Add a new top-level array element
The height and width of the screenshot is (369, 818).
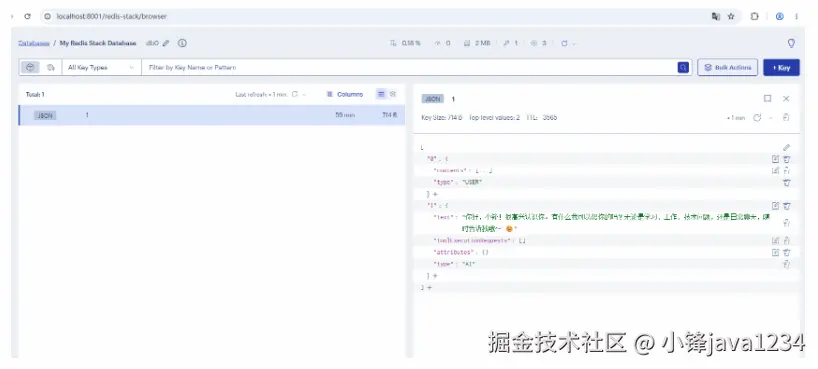pyautogui.click(x=429, y=288)
